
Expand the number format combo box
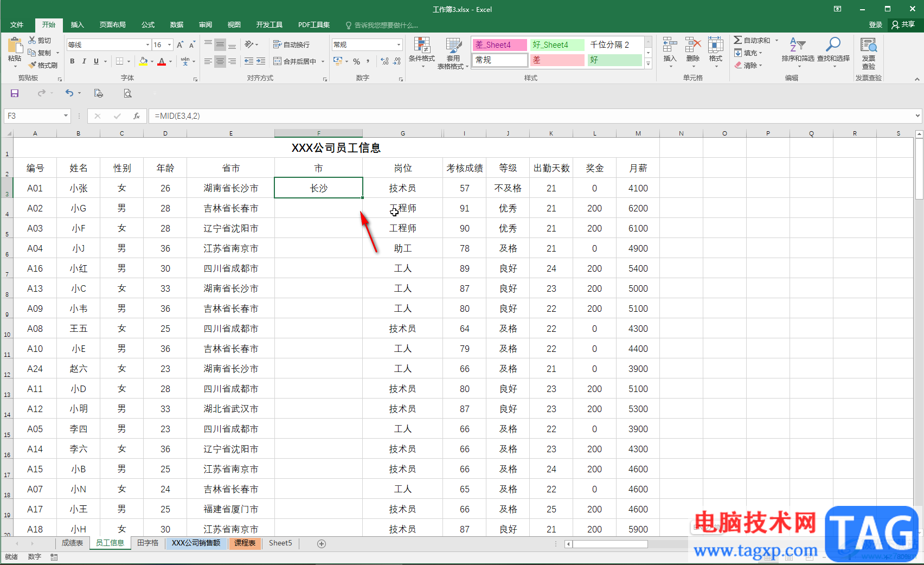pos(399,45)
